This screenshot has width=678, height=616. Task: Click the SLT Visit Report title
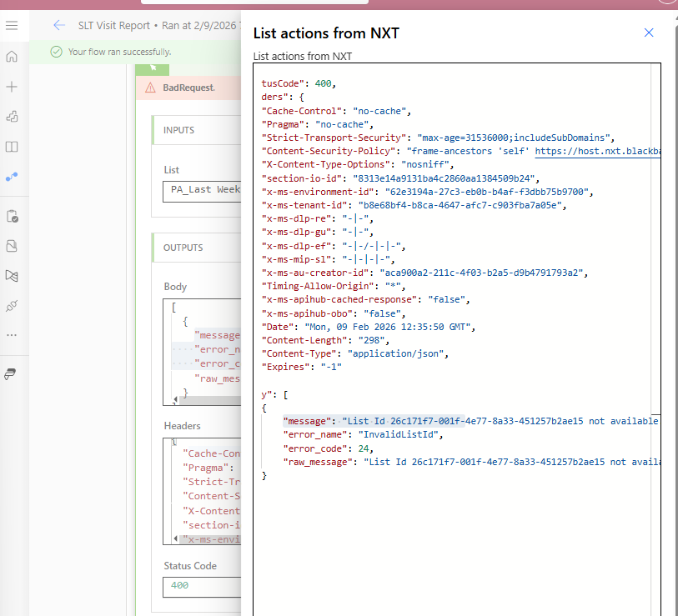pos(114,26)
